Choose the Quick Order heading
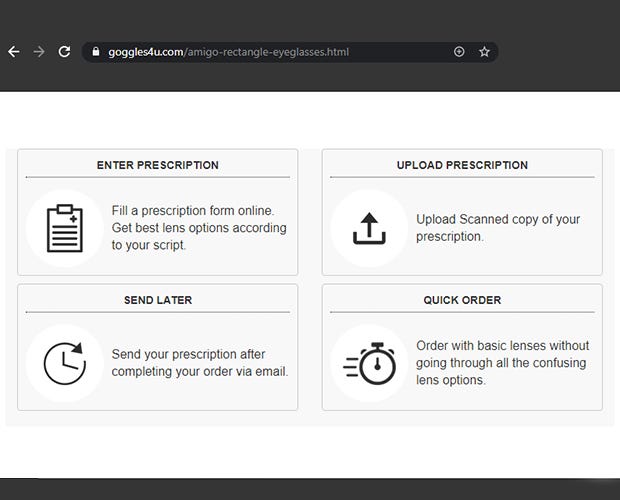This screenshot has width=620, height=500. click(462, 300)
